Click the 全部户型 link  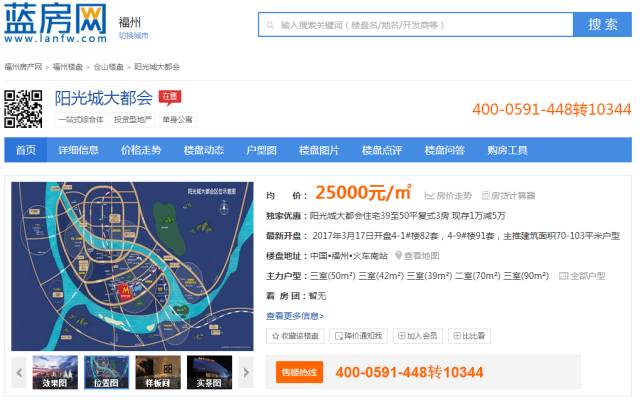click(587, 276)
